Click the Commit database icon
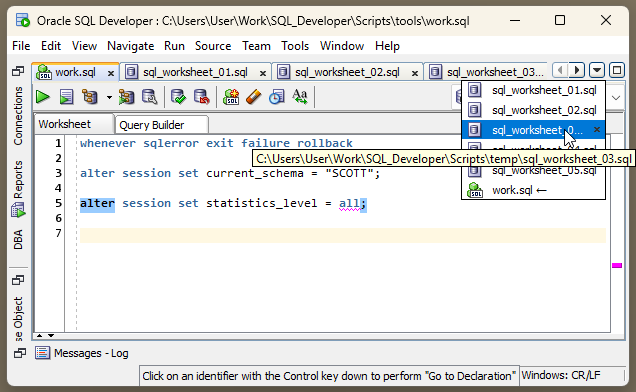The height and width of the screenshot is (392, 636). pyautogui.click(x=178, y=97)
